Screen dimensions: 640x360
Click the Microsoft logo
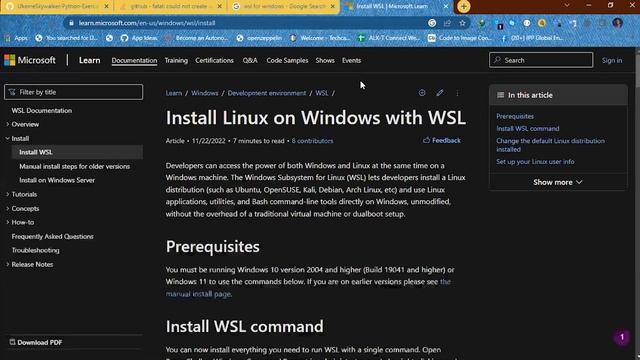click(30, 60)
